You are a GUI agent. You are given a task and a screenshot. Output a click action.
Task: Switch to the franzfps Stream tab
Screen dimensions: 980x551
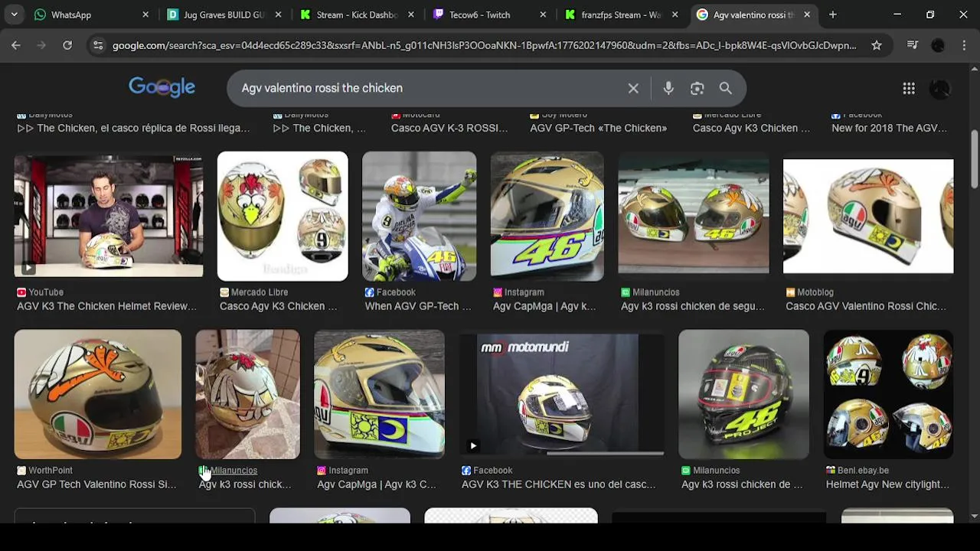click(622, 15)
